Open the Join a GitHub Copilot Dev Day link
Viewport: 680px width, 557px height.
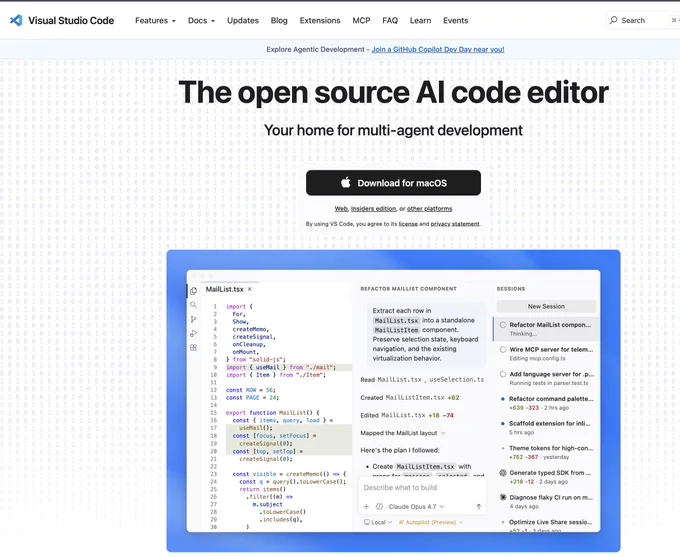[x=438, y=49]
